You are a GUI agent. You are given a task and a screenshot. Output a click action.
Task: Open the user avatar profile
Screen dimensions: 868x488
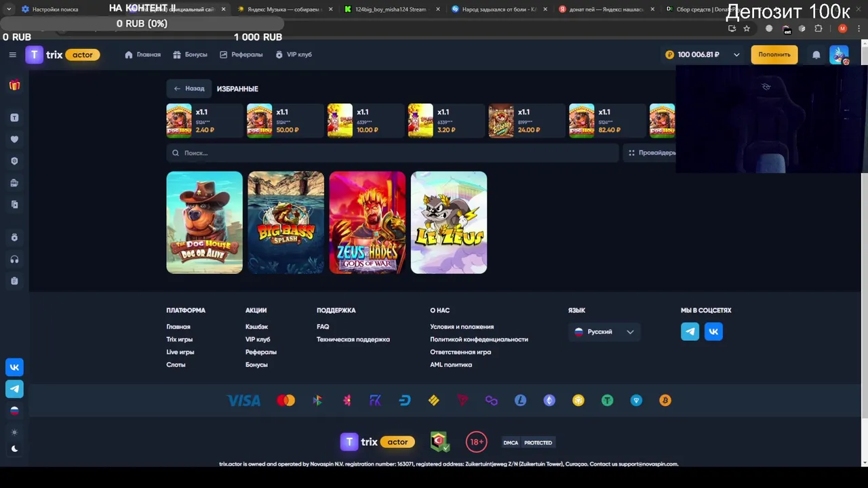[839, 55]
